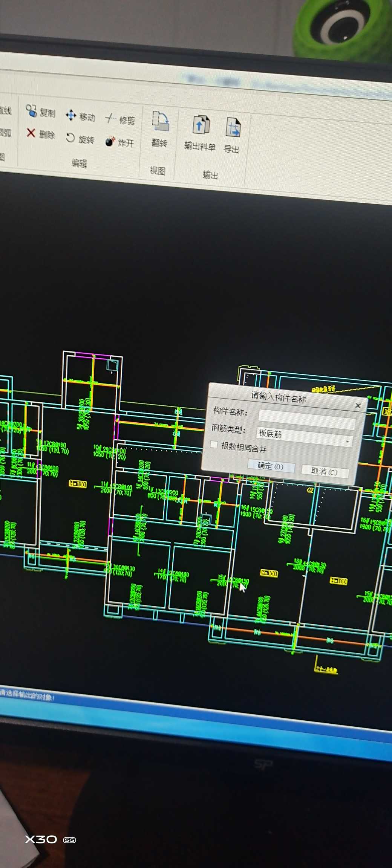The width and height of the screenshot is (392, 868).
Task: Select the 旋转 (Rotate) tool
Action: point(80,139)
